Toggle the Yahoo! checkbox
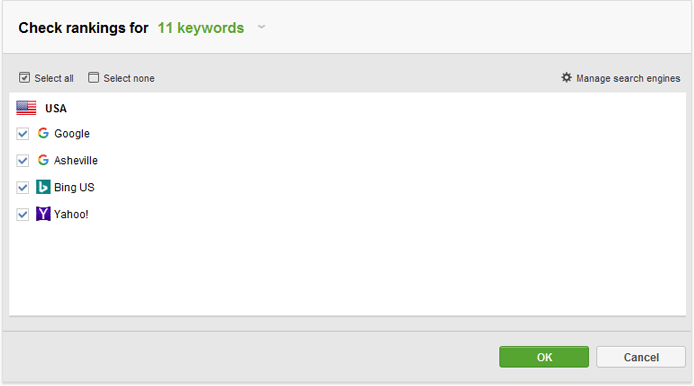The image size is (694, 386). click(23, 215)
